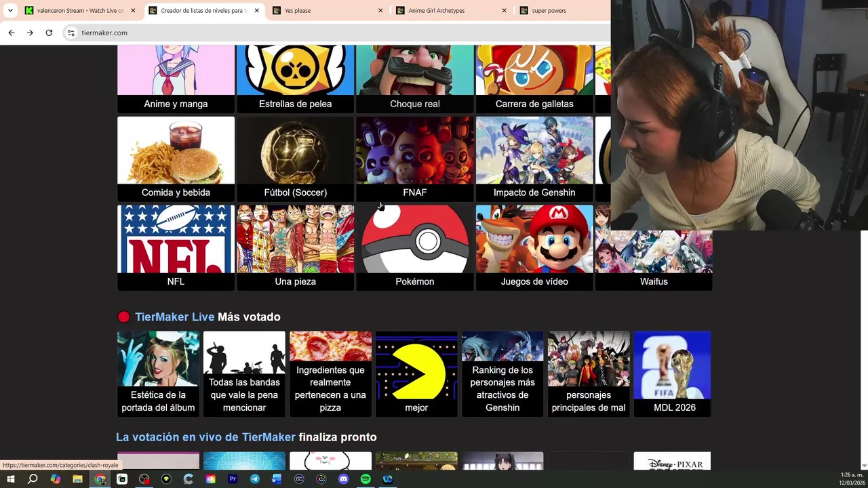Image resolution: width=868 pixels, height=488 pixels.
Task: Click the Chrome taskbar icon
Action: (100, 479)
